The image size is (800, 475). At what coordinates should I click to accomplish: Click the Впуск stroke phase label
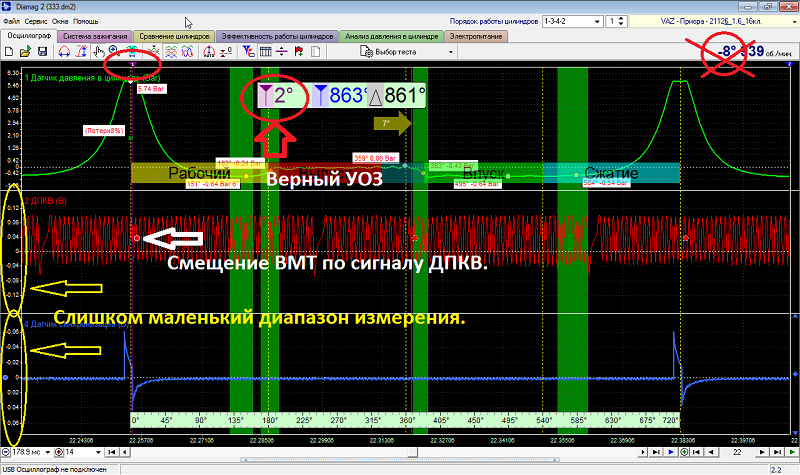tap(484, 173)
